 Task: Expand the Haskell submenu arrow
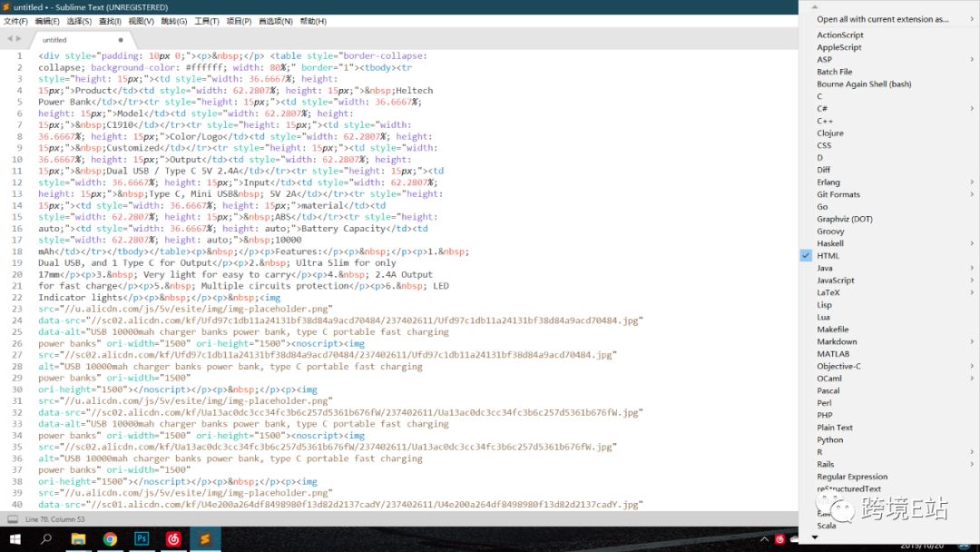[972, 243]
